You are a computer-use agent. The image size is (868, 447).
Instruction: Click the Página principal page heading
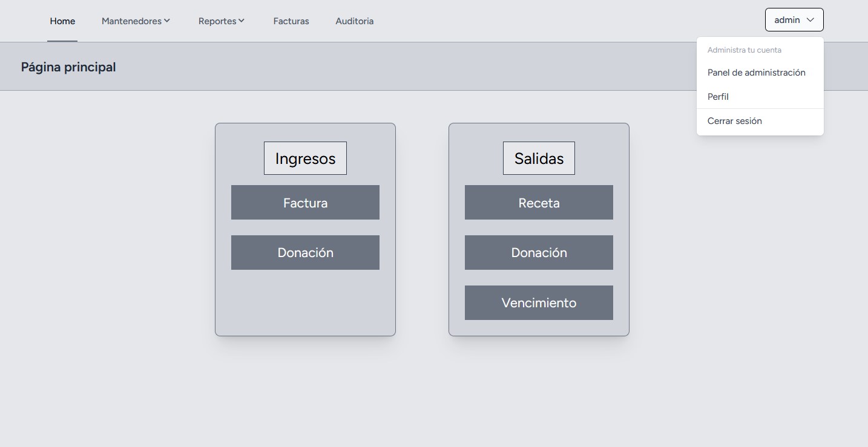click(x=68, y=67)
